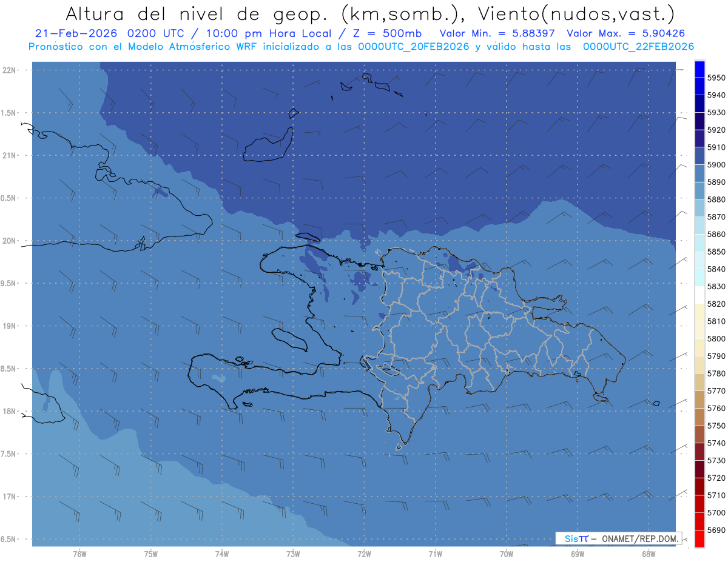Click the '5950' colorbar value

(x=716, y=78)
